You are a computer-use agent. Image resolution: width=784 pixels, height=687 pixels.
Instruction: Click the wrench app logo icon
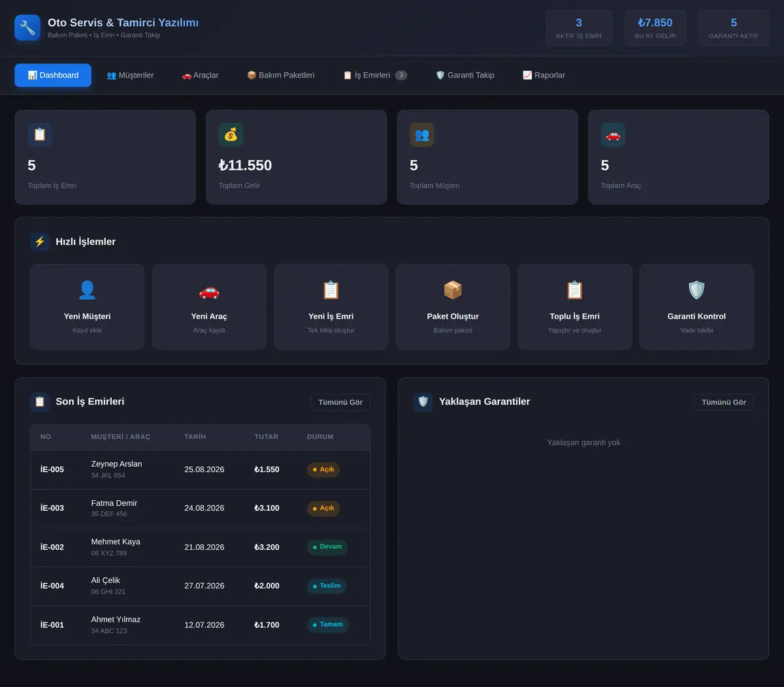tap(27, 27)
